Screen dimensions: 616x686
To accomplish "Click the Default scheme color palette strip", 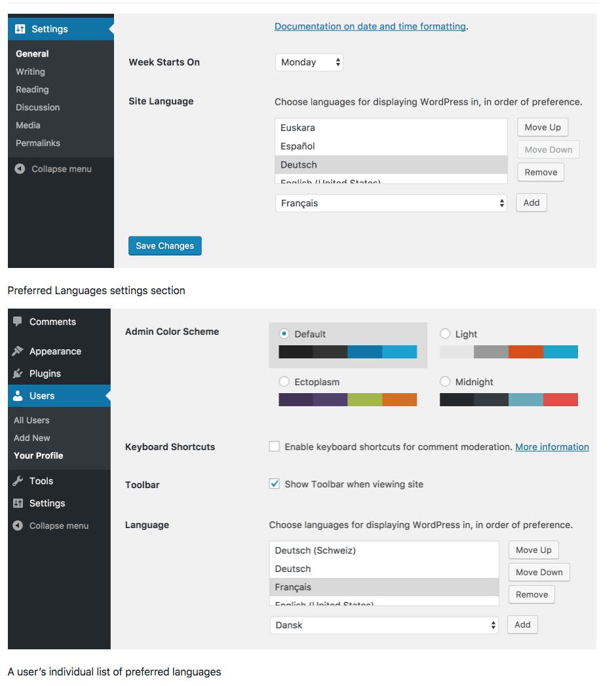I will tap(348, 352).
